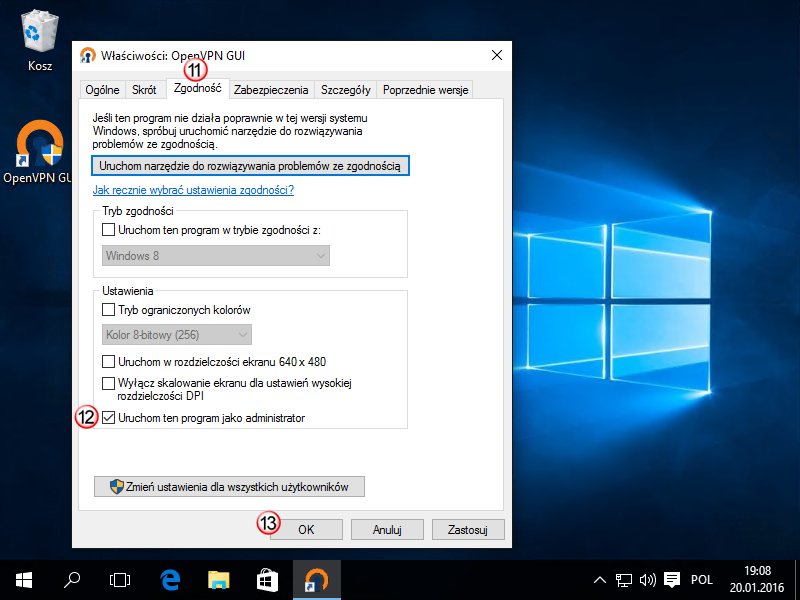Expand the Kolor 8-bitowy (256) dropdown
The width and height of the screenshot is (800, 600).
pyautogui.click(x=177, y=335)
